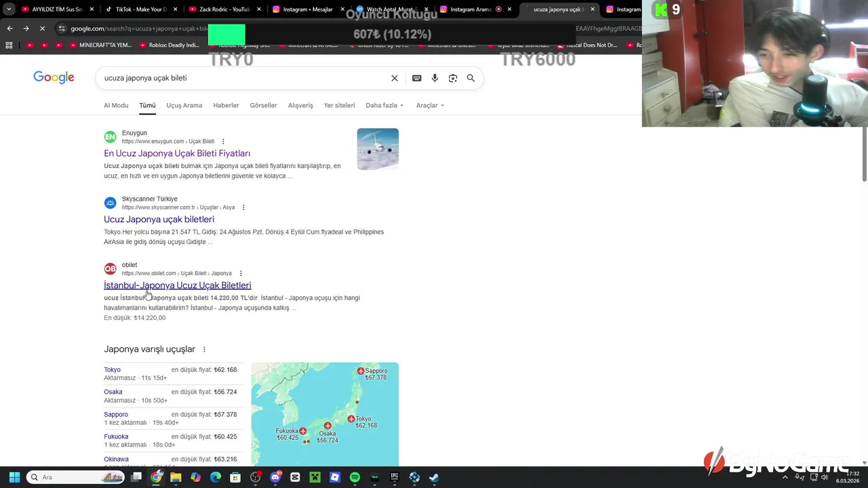Click the Tokyo ₺62.168 map marker
Image resolution: width=868 pixels, height=488 pixels.
coord(351,419)
